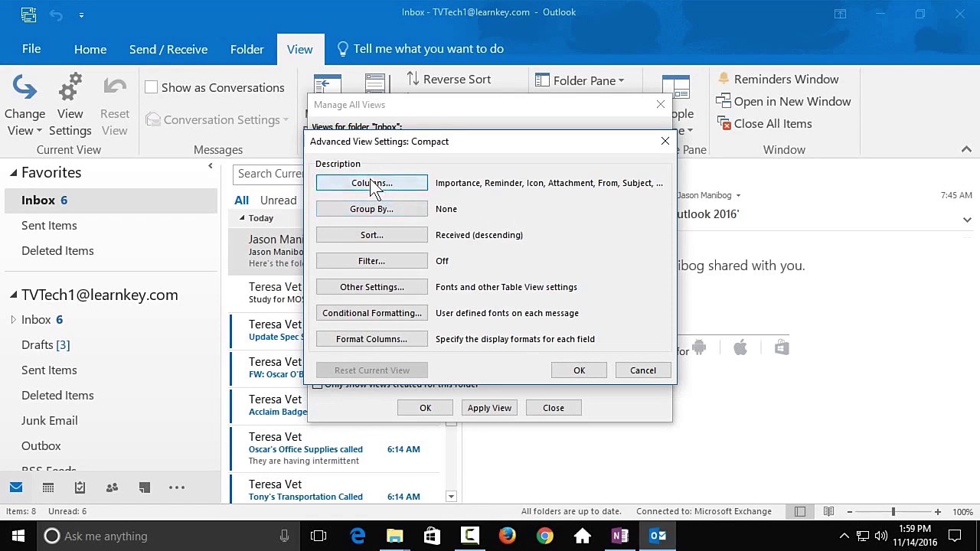The height and width of the screenshot is (551, 980).
Task: Click the Columns... button
Action: click(x=371, y=183)
